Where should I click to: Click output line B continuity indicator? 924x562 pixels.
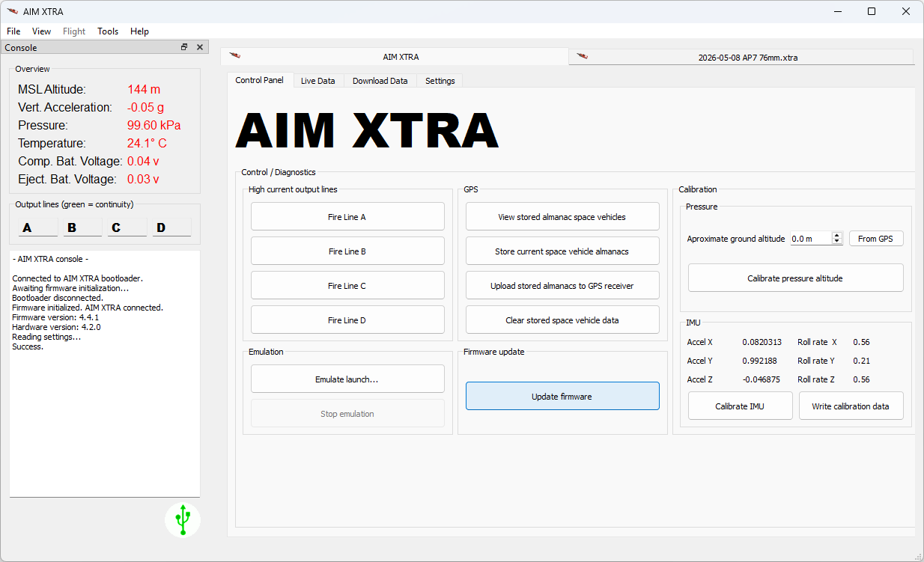tap(82, 227)
